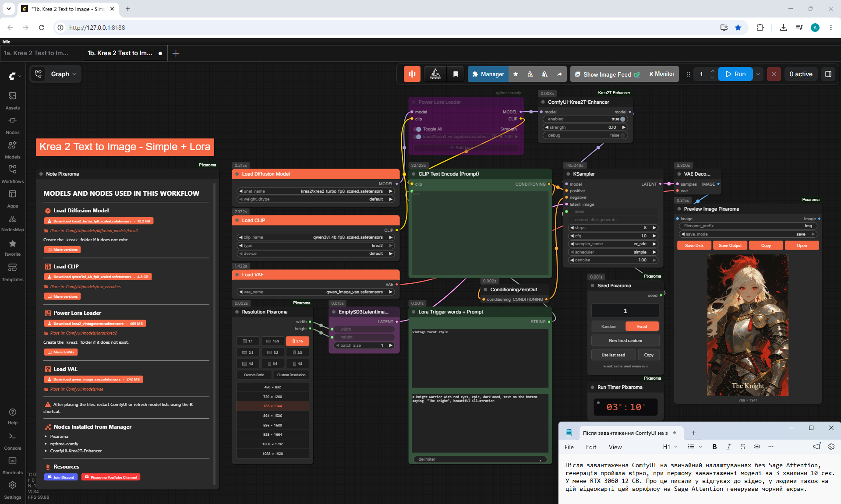This screenshot has width=841, height=504.
Task: Open the Workflows sidebar panel
Action: click(12, 174)
